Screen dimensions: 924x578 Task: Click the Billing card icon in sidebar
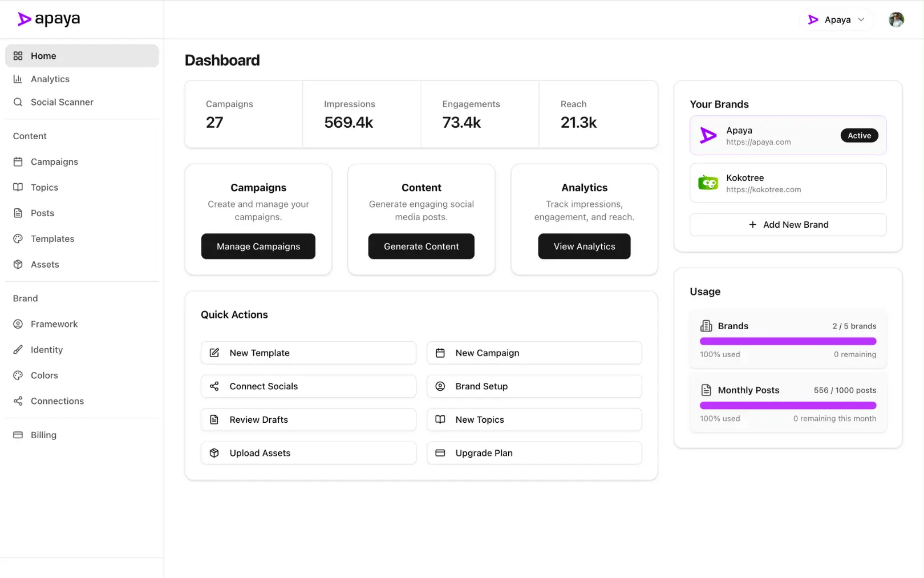pos(18,435)
